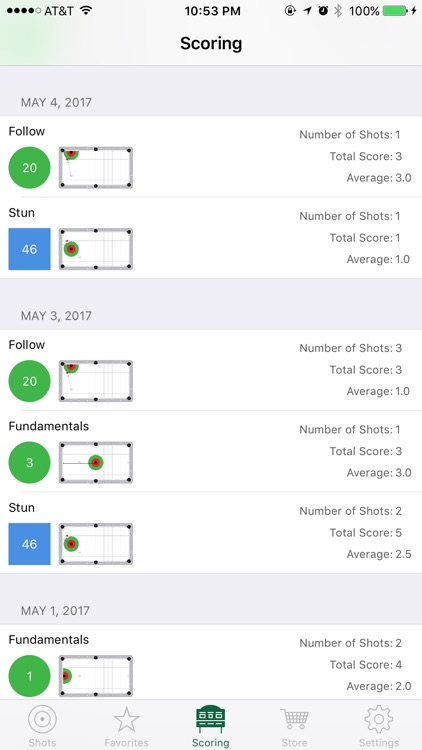Select the Stun score row with Average 2.5
The height and width of the screenshot is (750, 422).
pos(211,533)
